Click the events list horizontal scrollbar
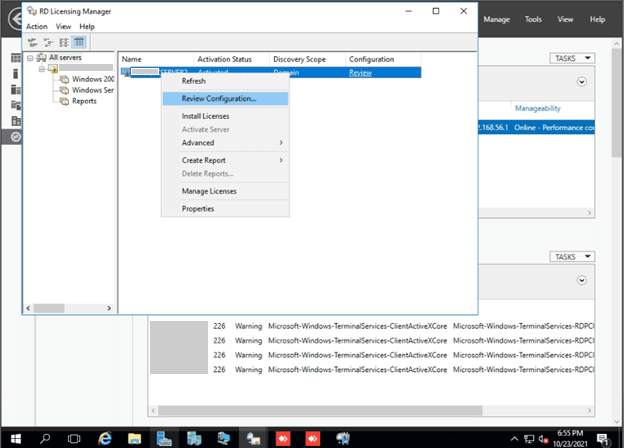The width and height of the screenshot is (624, 448). coord(320,410)
